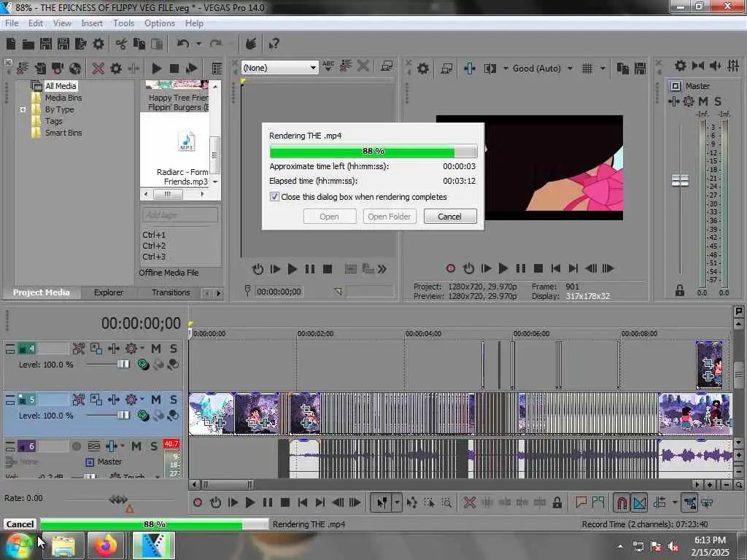
Task: Adjust the playback Rate slider
Action: [x=118, y=499]
